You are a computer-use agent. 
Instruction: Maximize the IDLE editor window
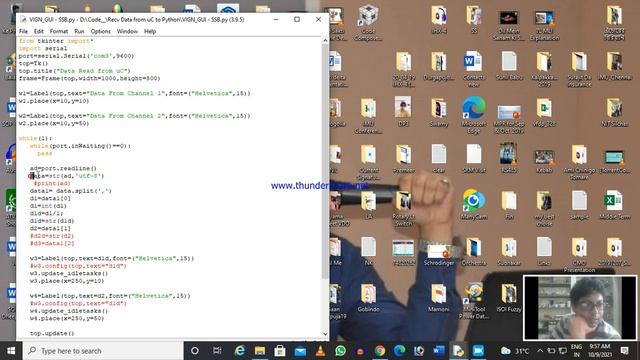297,19
